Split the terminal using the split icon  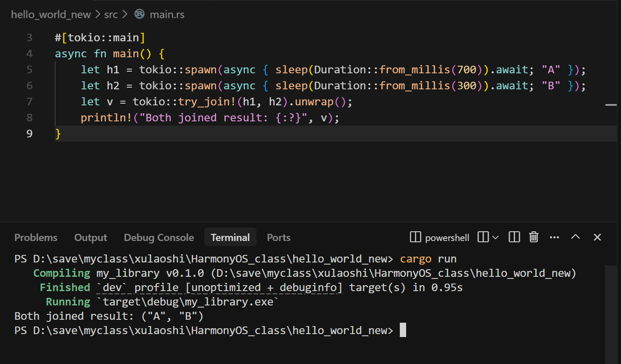click(514, 237)
